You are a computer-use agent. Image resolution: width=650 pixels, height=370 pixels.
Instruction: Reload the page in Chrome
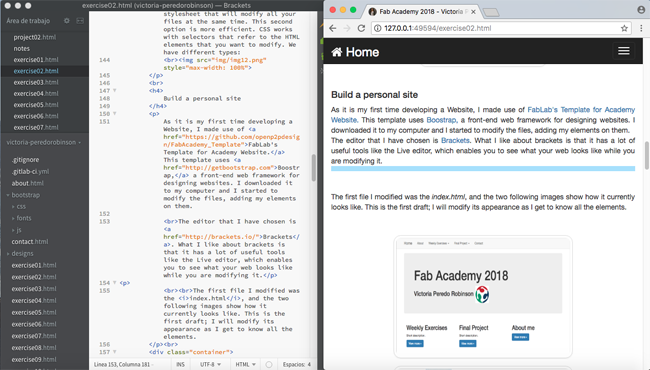pyautogui.click(x=361, y=28)
